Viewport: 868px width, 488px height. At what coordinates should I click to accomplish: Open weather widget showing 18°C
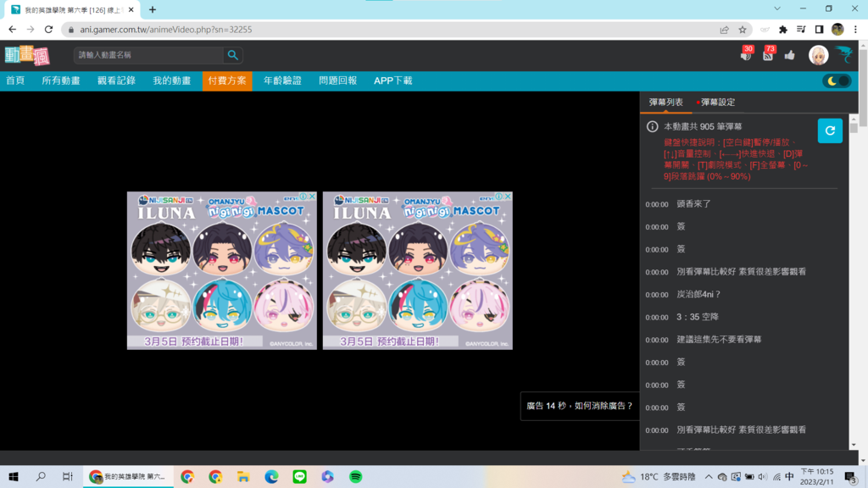(x=658, y=476)
